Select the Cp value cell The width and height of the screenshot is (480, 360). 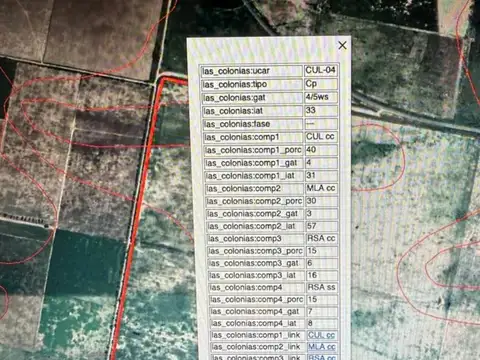pos(311,84)
